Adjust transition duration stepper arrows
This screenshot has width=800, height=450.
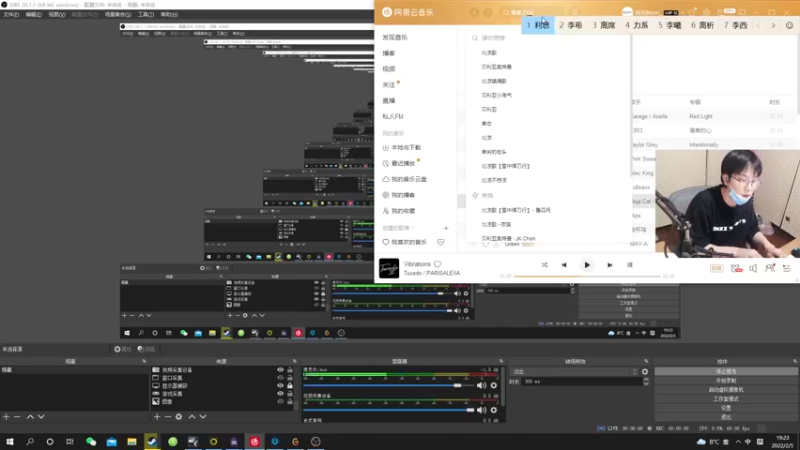click(645, 382)
